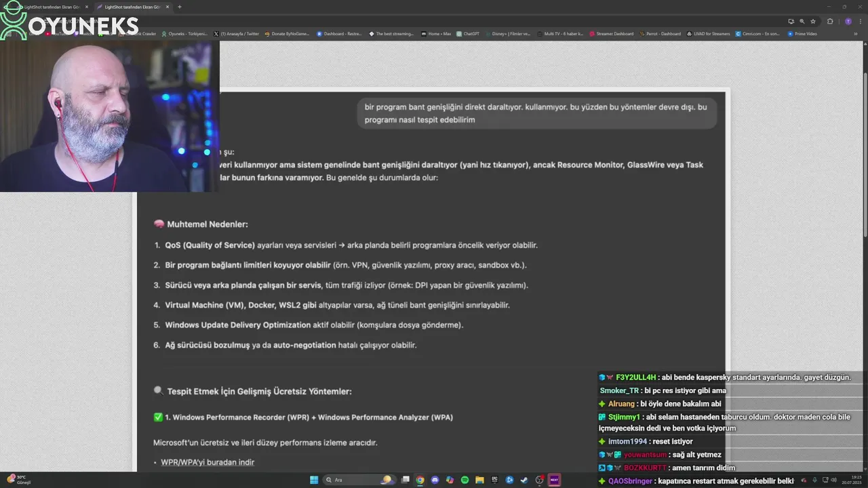Open Task View from taskbar

click(405, 480)
